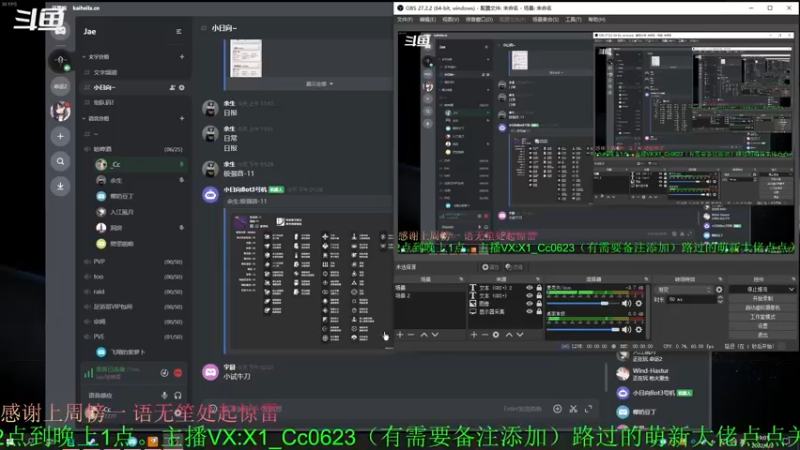800x450 pixels.
Task: Open Kaiheila server list menu icon beside Jae
Action: pos(179,32)
